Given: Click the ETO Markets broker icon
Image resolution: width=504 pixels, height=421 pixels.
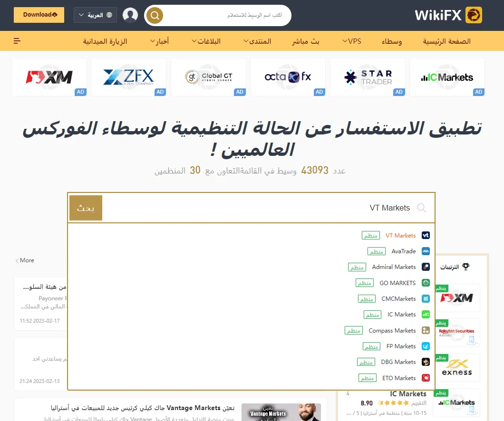Looking at the screenshot, I should pyautogui.click(x=426, y=378).
